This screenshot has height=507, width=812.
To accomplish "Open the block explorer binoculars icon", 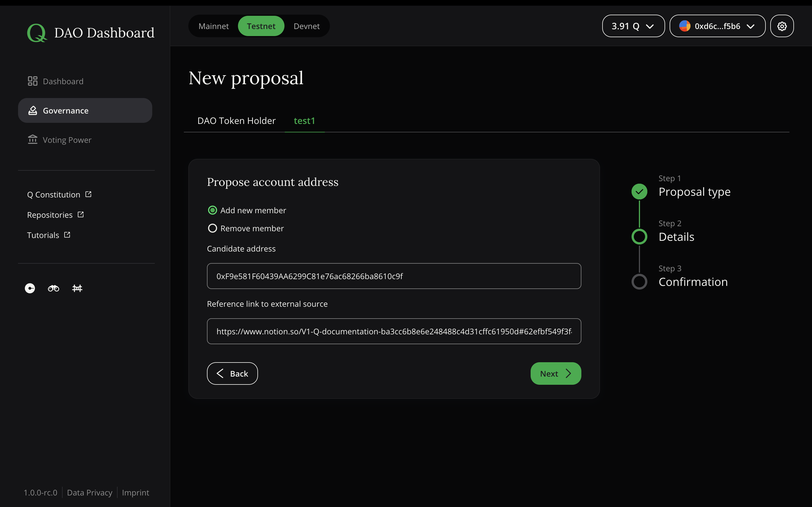I will [53, 288].
